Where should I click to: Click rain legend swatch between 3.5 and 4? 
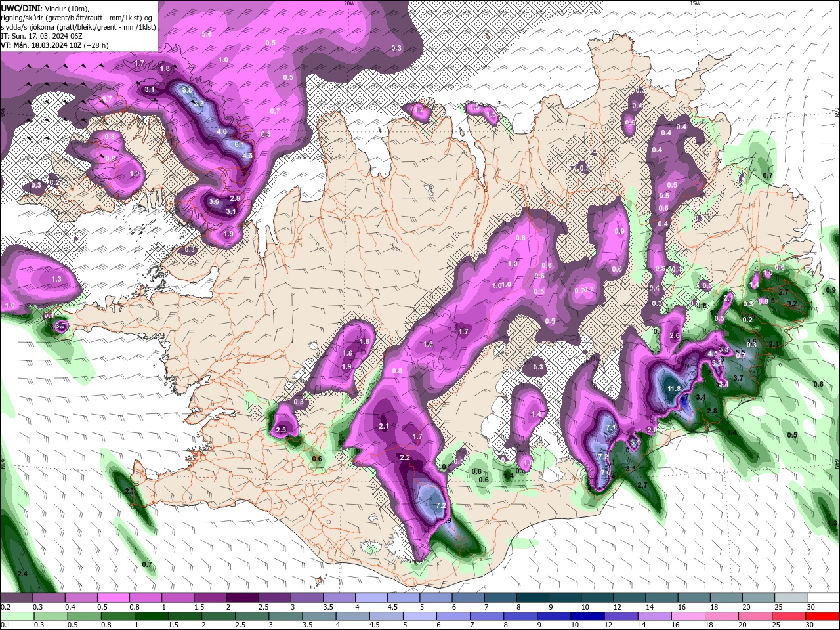tap(319, 616)
